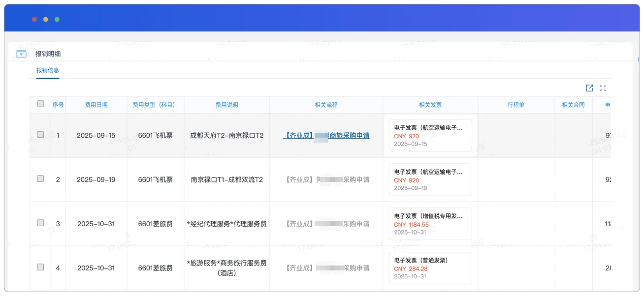
Task: Check the checkbox for row 3
Action: point(40,223)
